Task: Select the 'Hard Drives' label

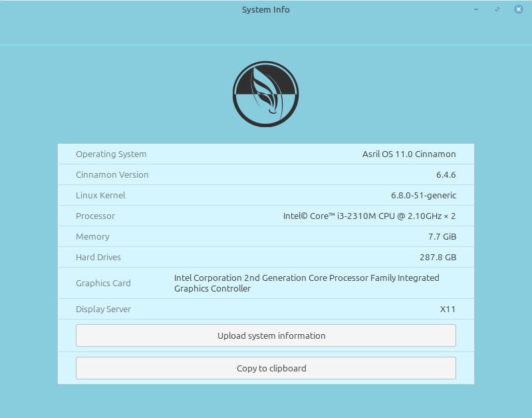Action: [98, 258]
